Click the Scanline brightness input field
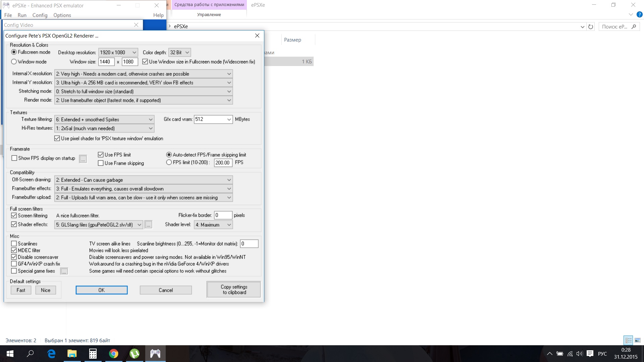 pyautogui.click(x=249, y=244)
